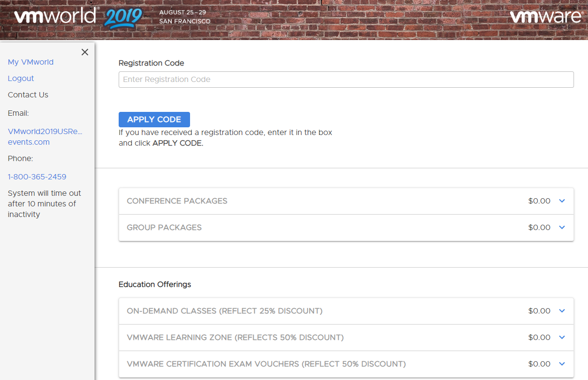Click the $0.00 amount for On-Demand Classes
This screenshot has height=380, width=588.
click(539, 311)
